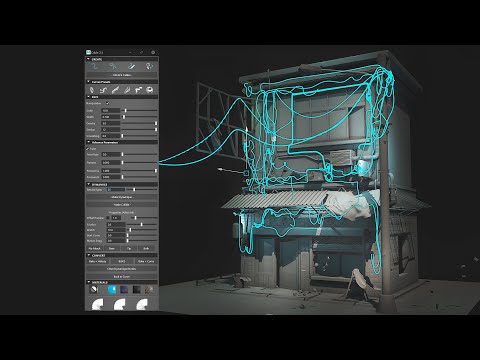Click the Bake + History button
The height and width of the screenshot is (360, 480).
click(97, 261)
